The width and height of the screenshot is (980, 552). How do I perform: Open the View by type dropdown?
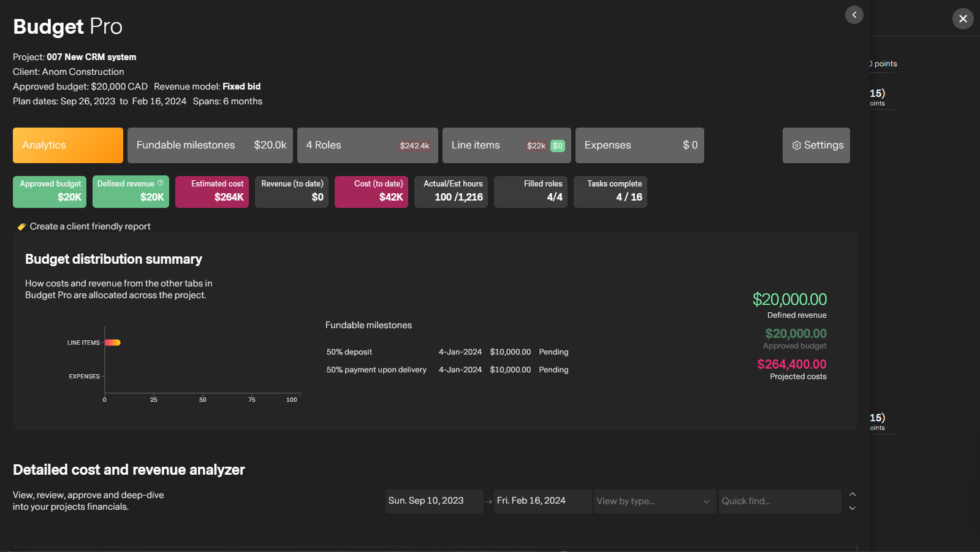pyautogui.click(x=655, y=501)
